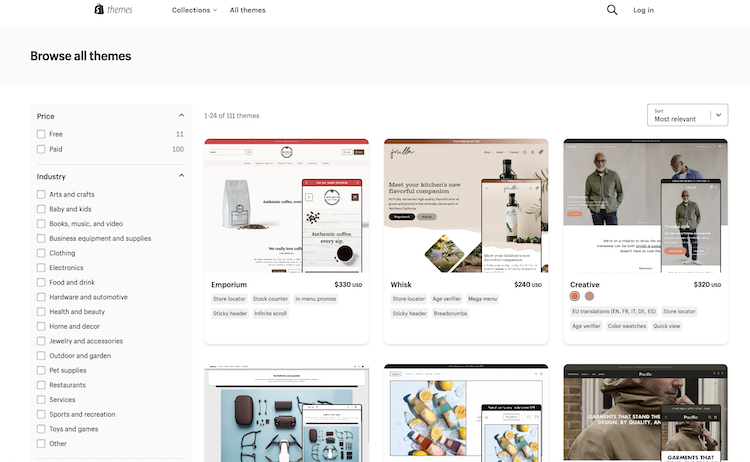Tick the Arts and crafts checkbox
Screen dimensions: 750x462
[41, 195]
